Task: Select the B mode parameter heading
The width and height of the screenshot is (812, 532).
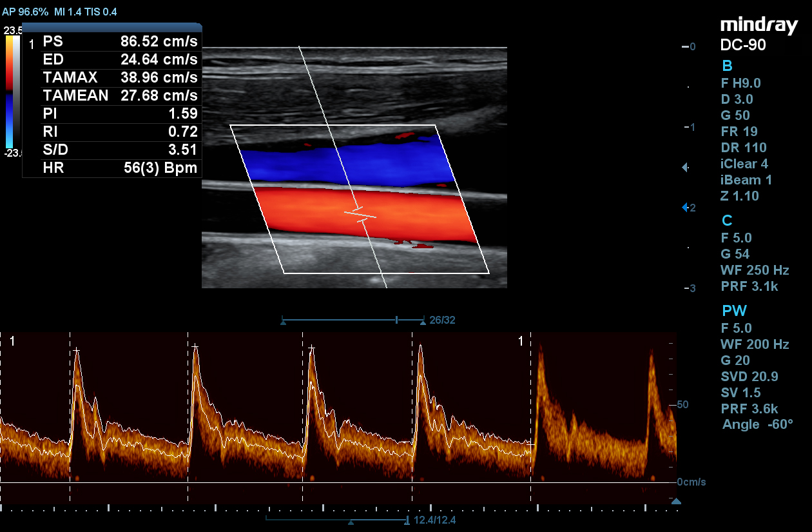Action: pos(727,66)
